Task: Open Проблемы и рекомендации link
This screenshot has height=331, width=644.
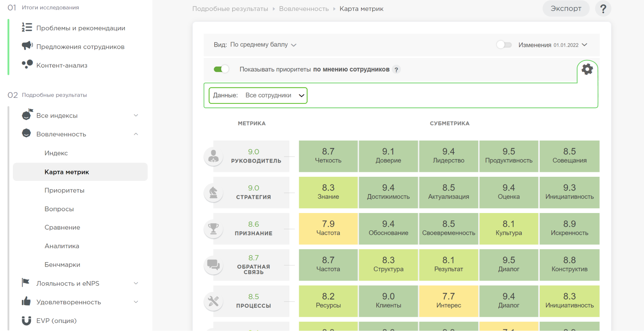Action: [x=80, y=28]
